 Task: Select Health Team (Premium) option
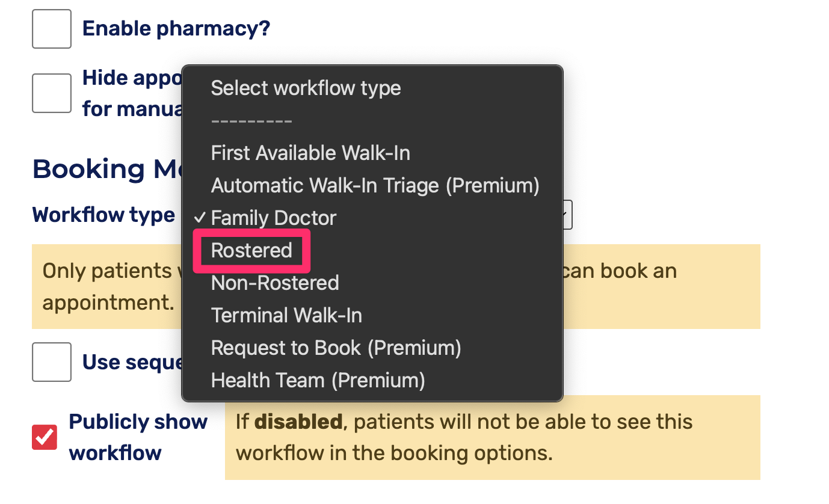(318, 380)
